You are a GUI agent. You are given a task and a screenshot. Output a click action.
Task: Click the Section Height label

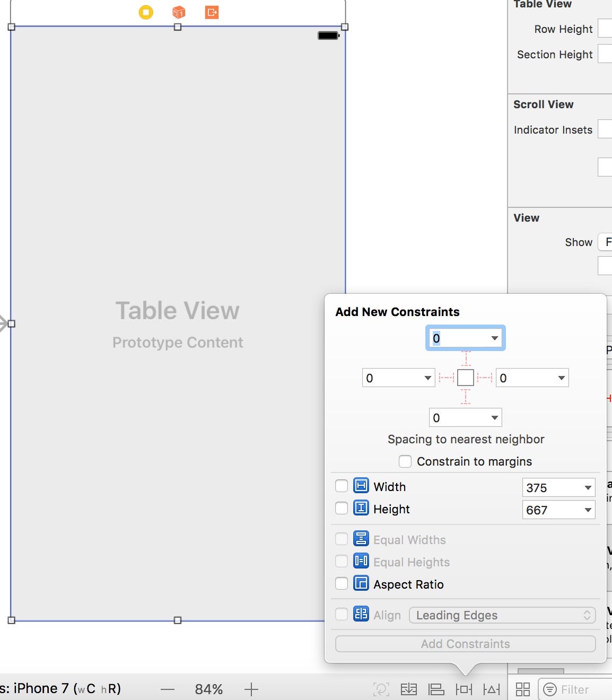pyautogui.click(x=555, y=55)
